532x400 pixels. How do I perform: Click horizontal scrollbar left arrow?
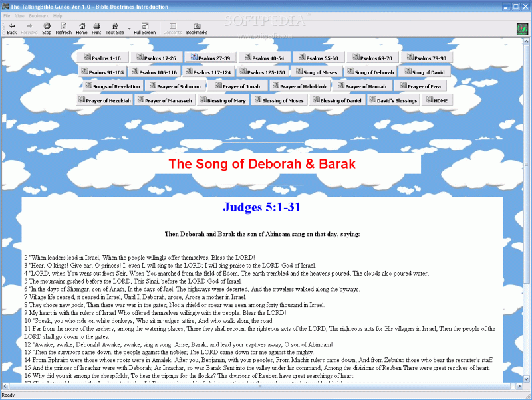click(5, 386)
